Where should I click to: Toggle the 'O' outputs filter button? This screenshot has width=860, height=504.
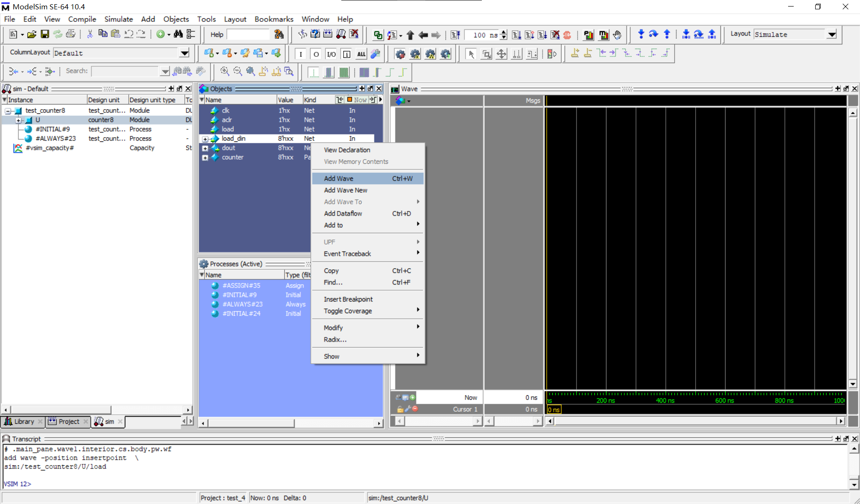tap(316, 54)
